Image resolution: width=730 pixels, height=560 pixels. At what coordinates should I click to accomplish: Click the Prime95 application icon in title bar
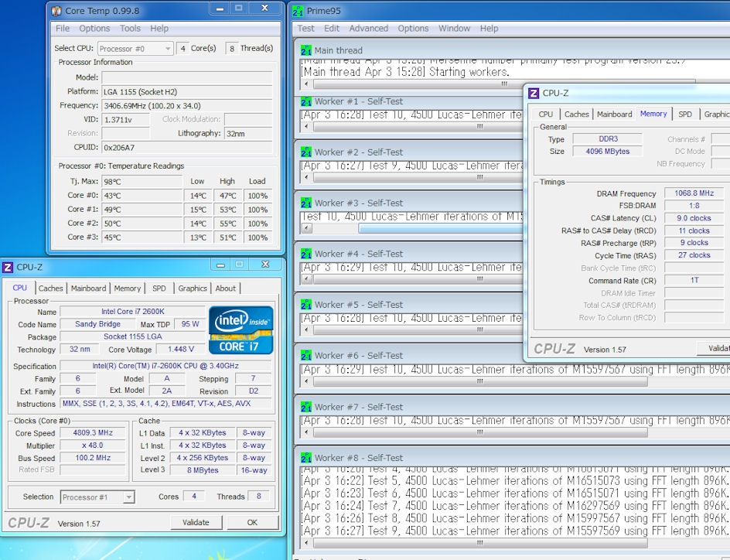(298, 11)
